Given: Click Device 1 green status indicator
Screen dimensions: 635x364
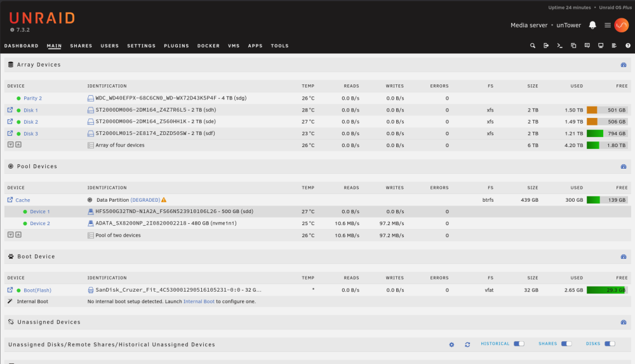Looking at the screenshot, I should pyautogui.click(x=25, y=212).
